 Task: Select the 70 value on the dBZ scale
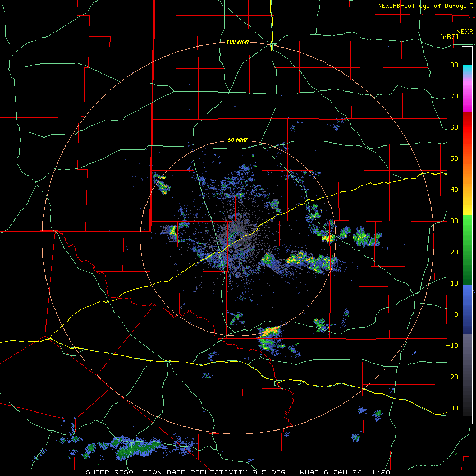454,96
